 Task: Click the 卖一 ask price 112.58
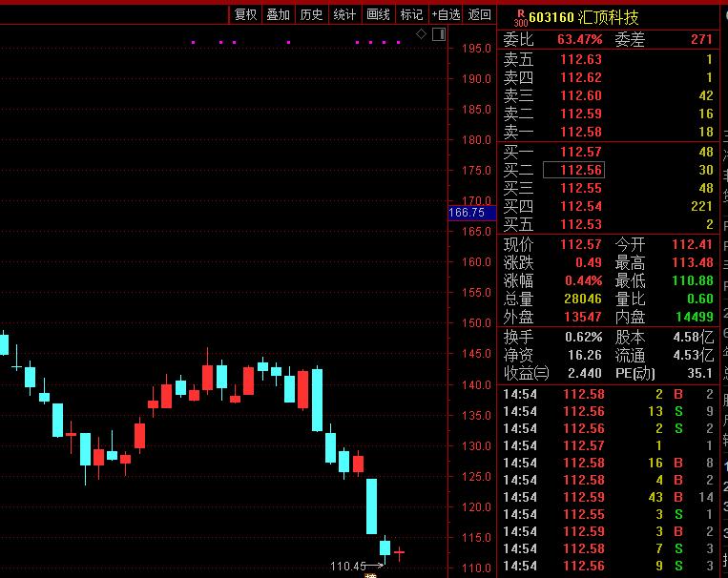(x=581, y=132)
